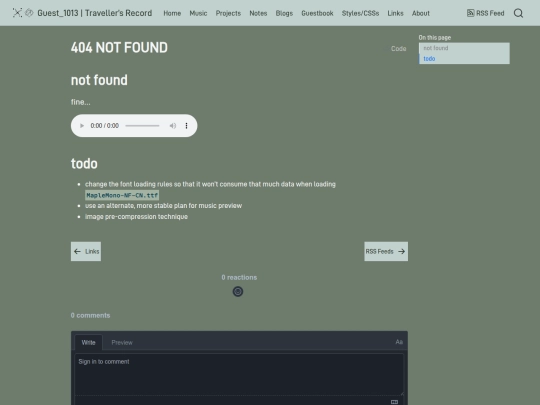540x405 pixels.
Task: Go to previous page Links button
Action: pyautogui.click(x=86, y=251)
